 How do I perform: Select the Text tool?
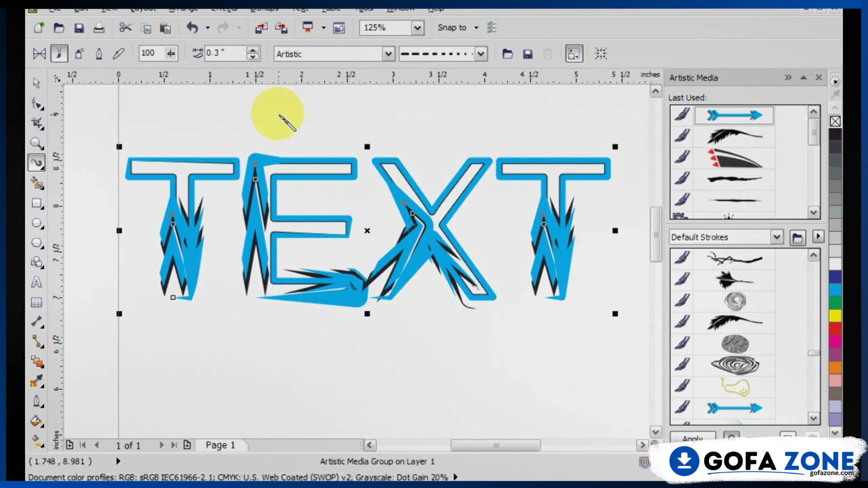click(37, 282)
